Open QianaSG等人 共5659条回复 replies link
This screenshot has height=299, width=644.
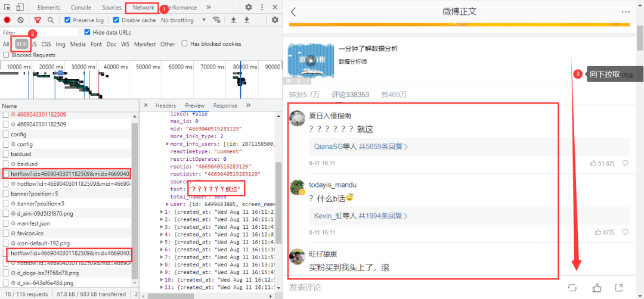point(361,147)
